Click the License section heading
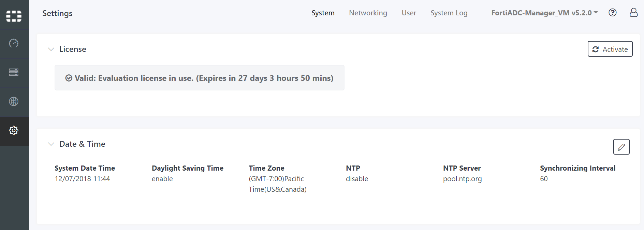The image size is (644, 230). click(73, 49)
